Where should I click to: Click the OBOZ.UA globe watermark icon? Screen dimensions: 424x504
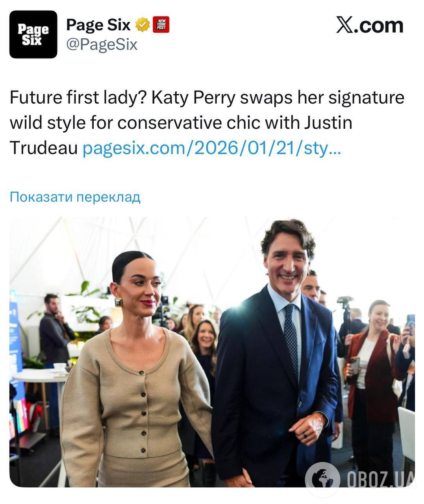pyautogui.click(x=322, y=479)
